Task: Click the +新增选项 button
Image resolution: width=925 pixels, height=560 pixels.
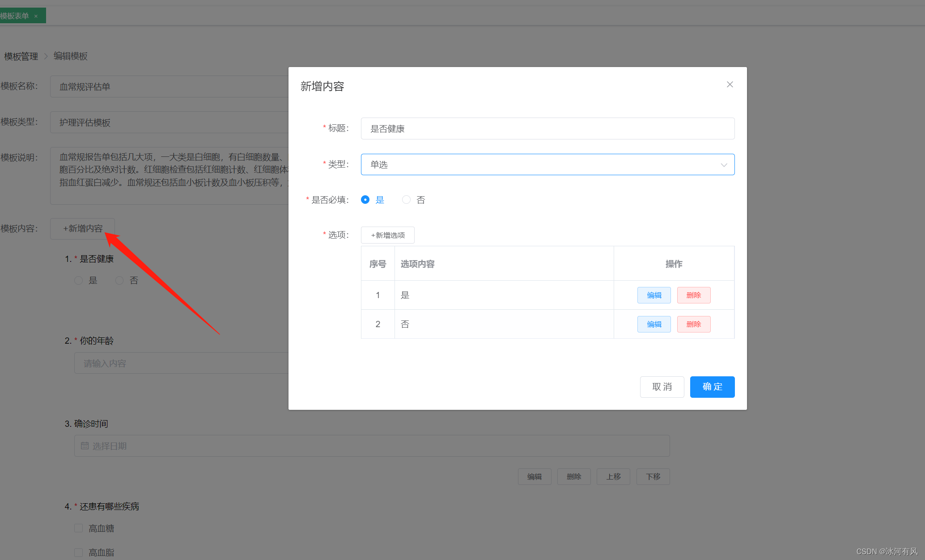Action: tap(387, 235)
